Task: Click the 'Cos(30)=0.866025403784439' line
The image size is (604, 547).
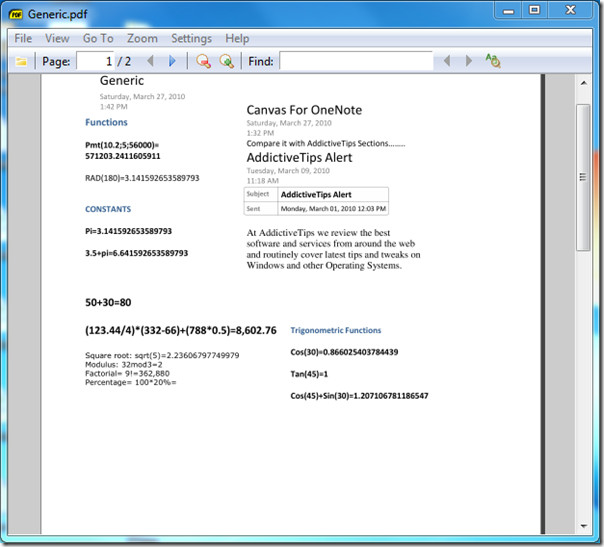Action: pyautogui.click(x=344, y=352)
